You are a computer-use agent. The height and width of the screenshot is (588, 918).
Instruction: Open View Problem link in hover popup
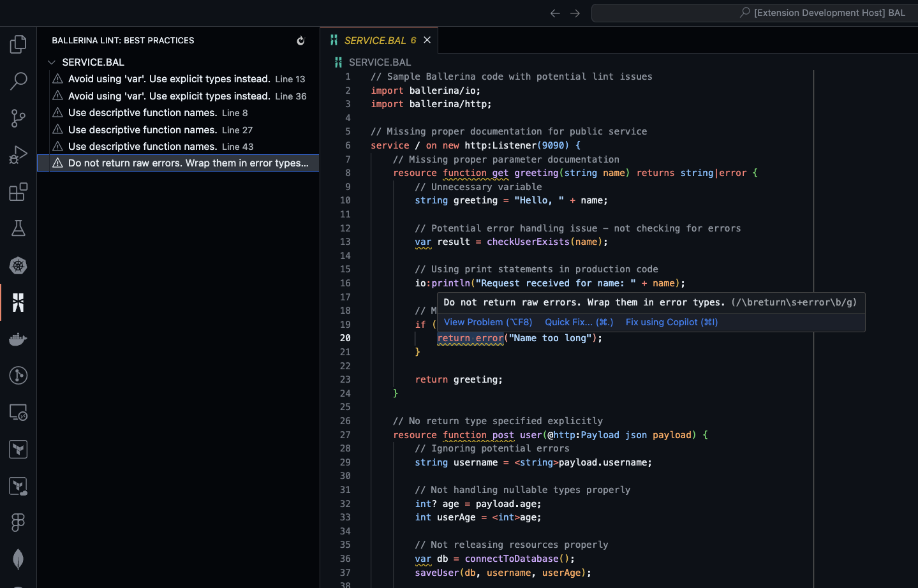click(x=488, y=322)
